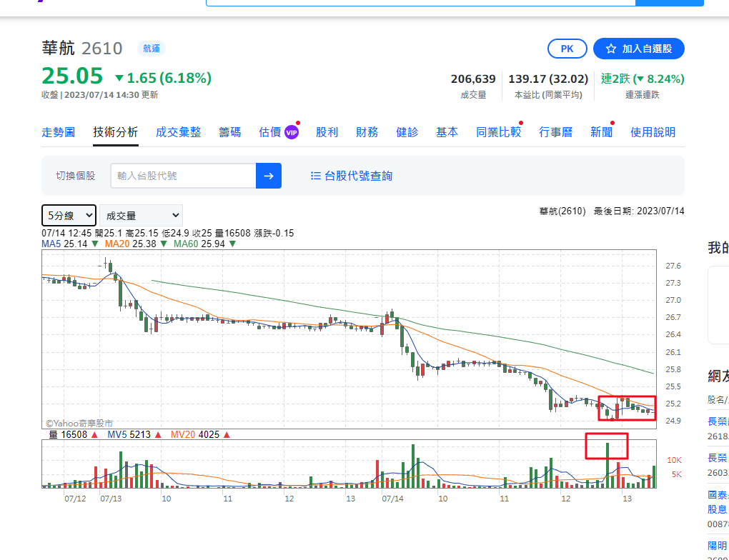The height and width of the screenshot is (560, 729).
Task: Open the 成交彙整 tab
Action: (178, 132)
